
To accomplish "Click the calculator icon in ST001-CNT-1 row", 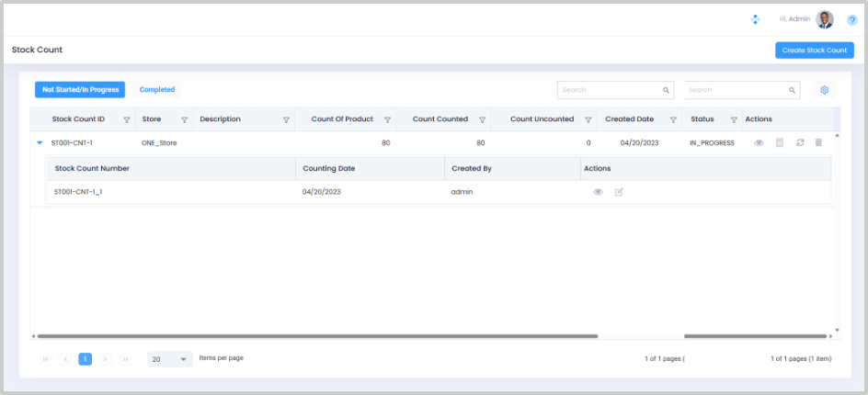I will click(780, 143).
